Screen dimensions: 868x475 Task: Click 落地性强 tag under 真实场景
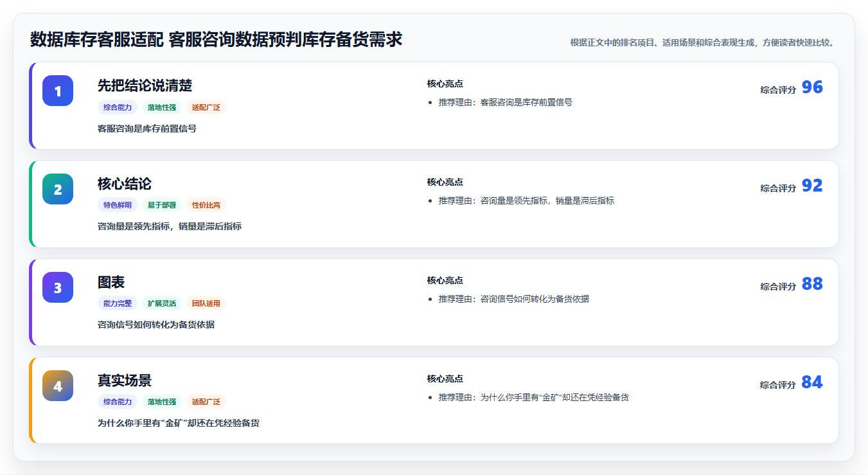coord(162,402)
